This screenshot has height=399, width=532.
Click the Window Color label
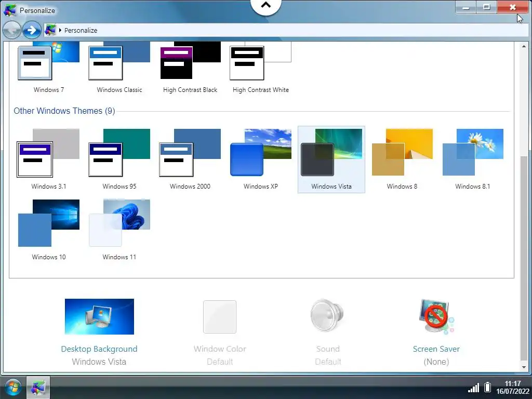(220, 349)
